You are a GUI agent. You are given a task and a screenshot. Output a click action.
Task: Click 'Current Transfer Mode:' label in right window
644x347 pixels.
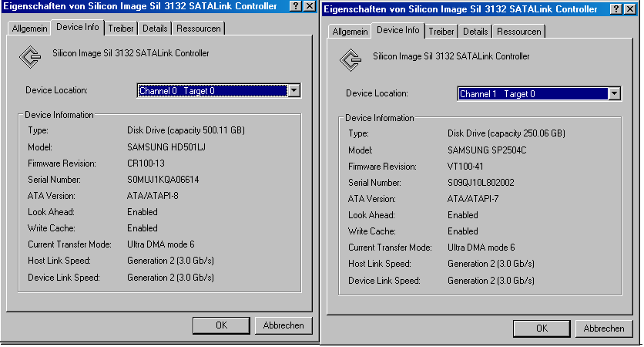[x=391, y=247]
